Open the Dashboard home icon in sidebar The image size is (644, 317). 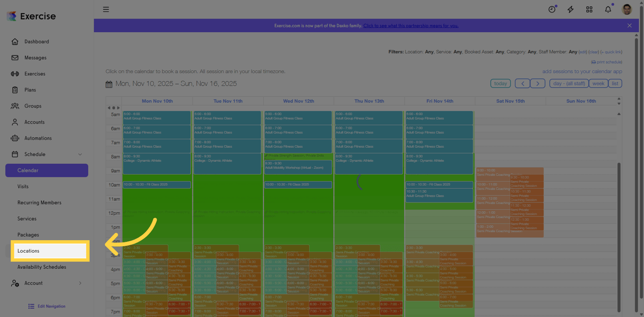point(15,42)
